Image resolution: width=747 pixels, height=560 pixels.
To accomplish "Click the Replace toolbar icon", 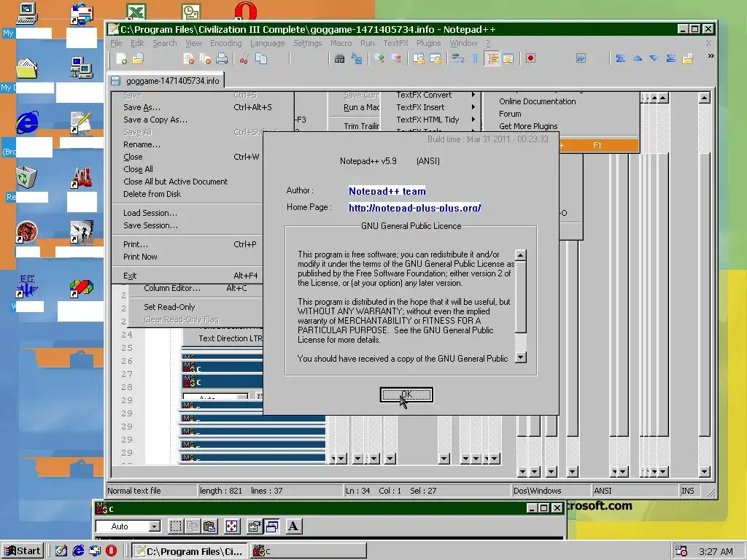I will click(356, 59).
